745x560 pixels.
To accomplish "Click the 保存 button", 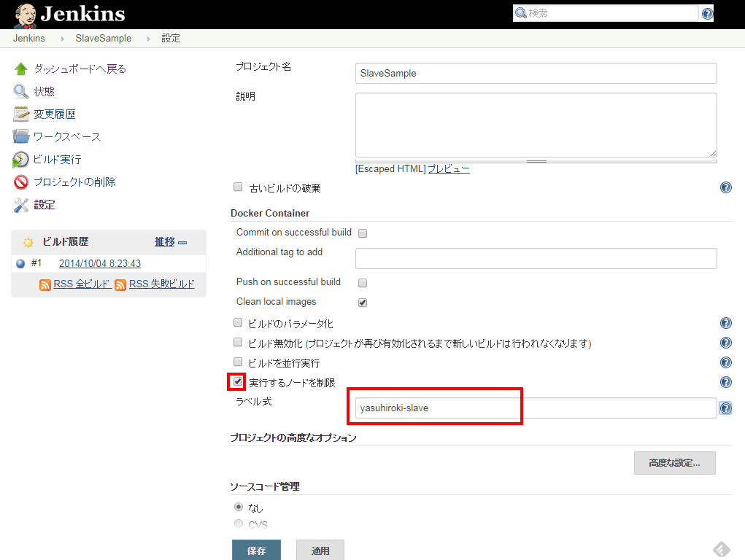I will click(256, 550).
